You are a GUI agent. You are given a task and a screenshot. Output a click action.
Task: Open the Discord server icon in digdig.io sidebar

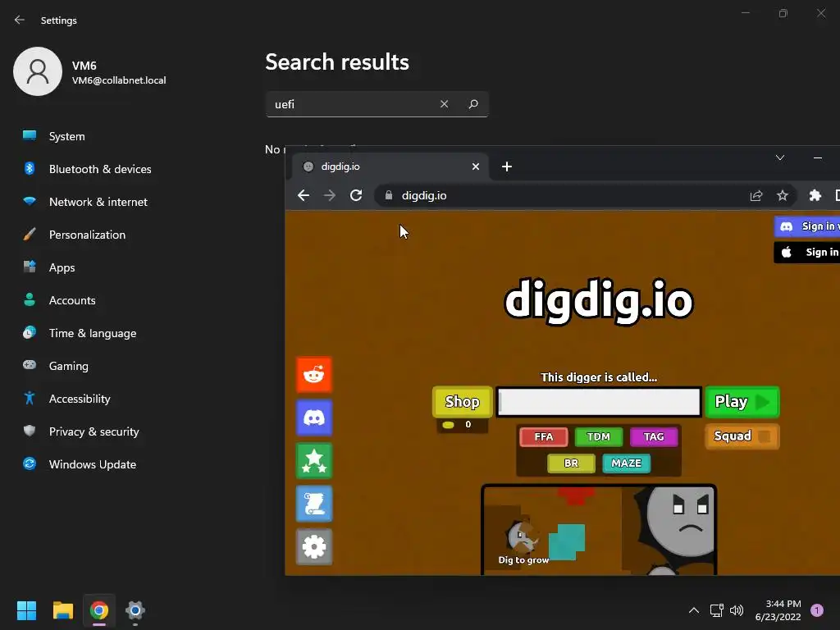point(314,418)
